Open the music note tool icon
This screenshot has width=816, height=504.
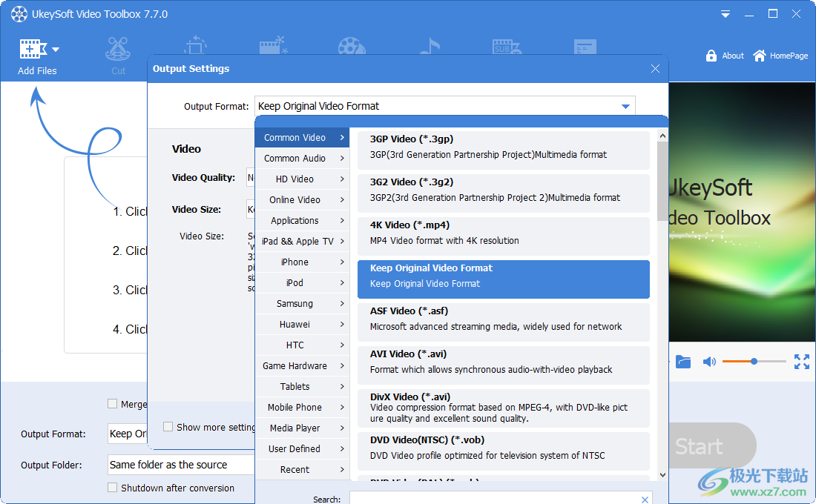430,46
